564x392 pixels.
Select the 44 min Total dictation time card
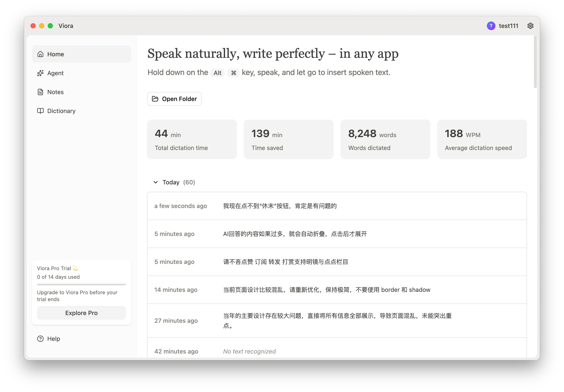[192, 139]
